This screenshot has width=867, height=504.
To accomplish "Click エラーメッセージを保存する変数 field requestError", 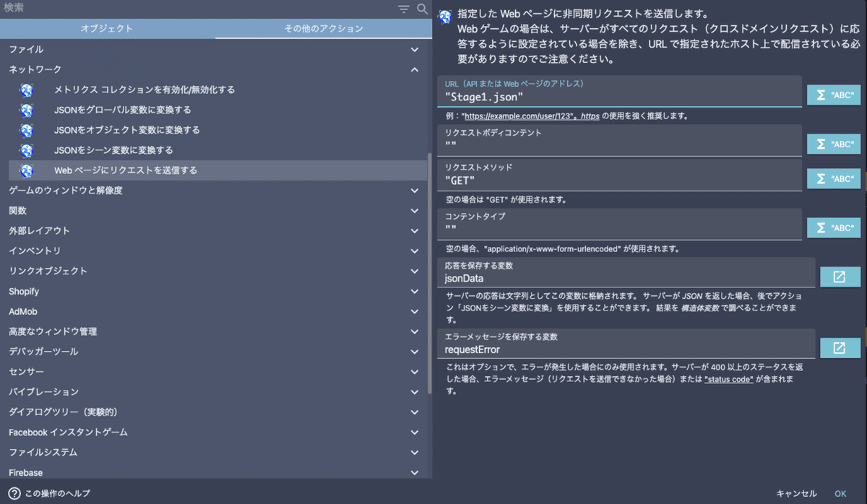I will click(626, 344).
